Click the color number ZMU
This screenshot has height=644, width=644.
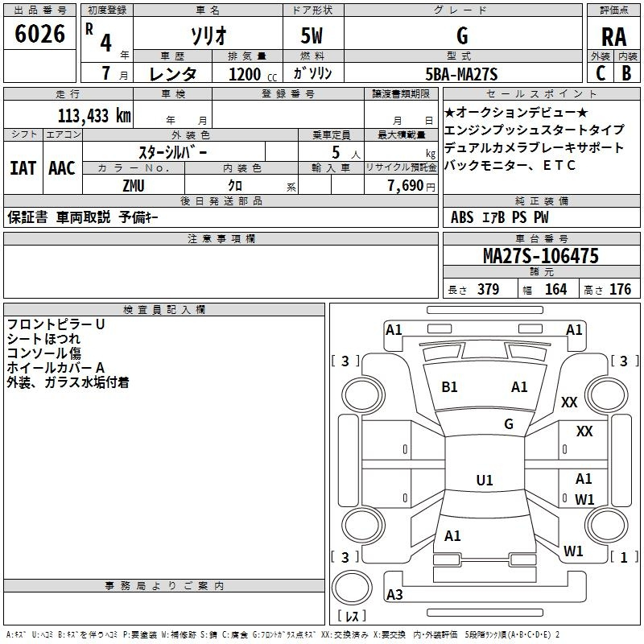pos(134,186)
